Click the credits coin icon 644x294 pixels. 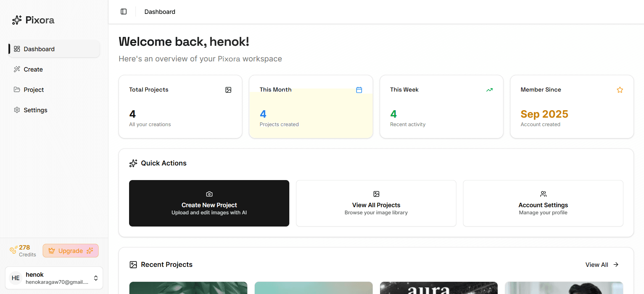(13, 250)
